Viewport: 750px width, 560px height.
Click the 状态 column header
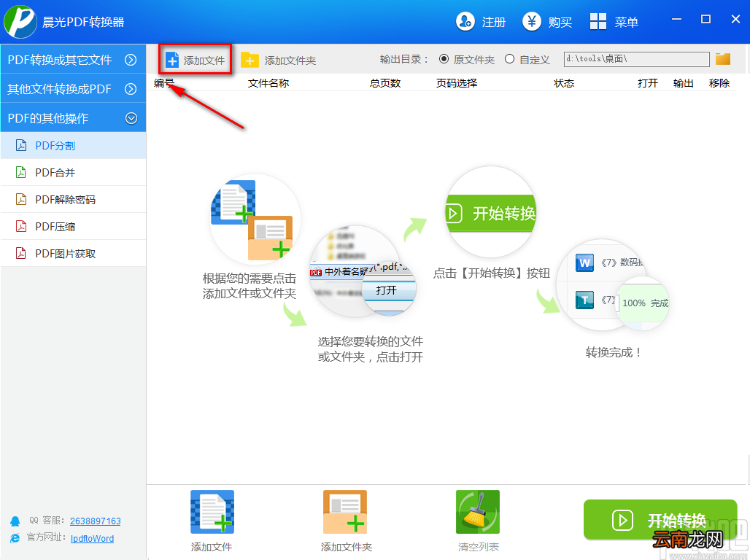pyautogui.click(x=564, y=83)
